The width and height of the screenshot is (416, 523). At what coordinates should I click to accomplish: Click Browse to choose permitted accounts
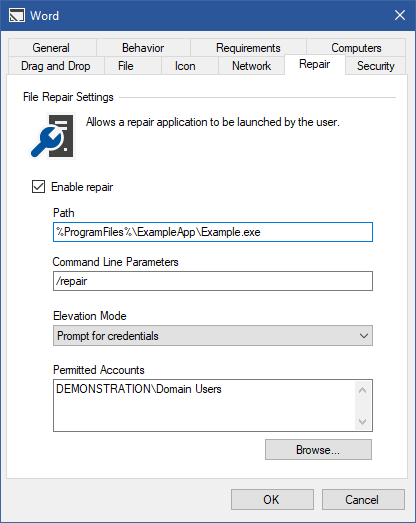[318, 450]
